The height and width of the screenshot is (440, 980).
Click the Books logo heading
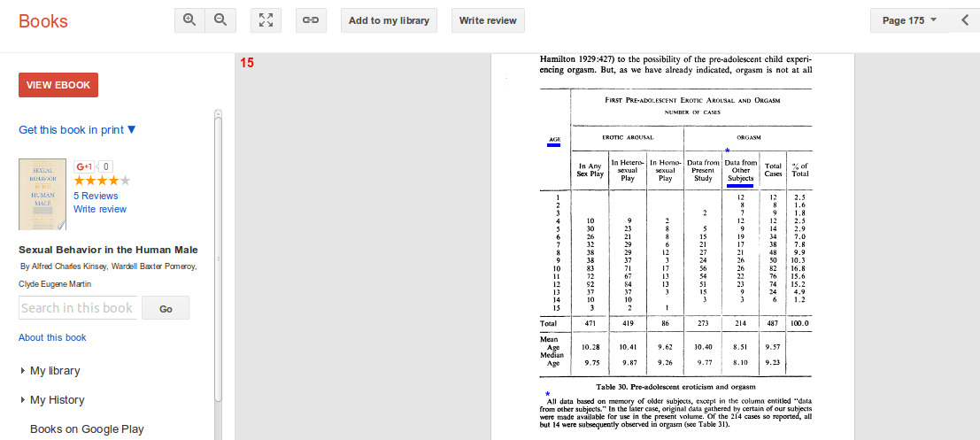pyautogui.click(x=43, y=21)
